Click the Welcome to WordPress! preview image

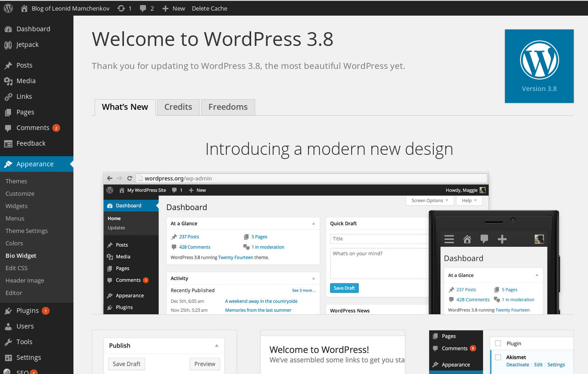click(x=333, y=352)
